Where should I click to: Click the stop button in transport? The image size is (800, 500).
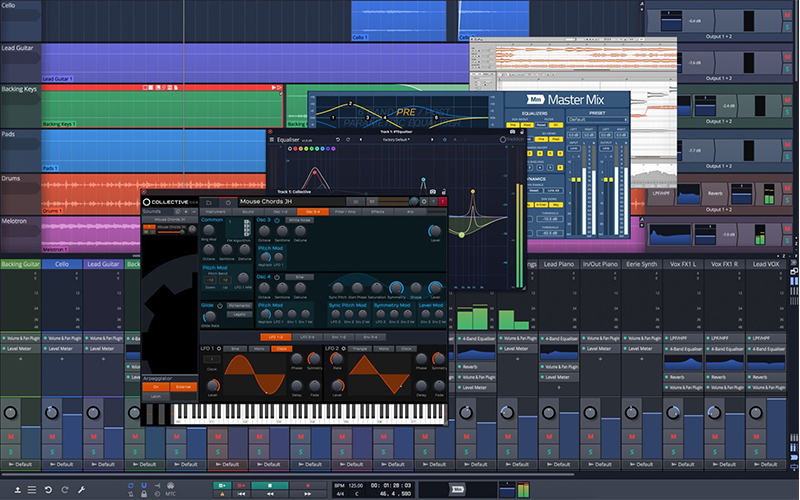point(270,485)
